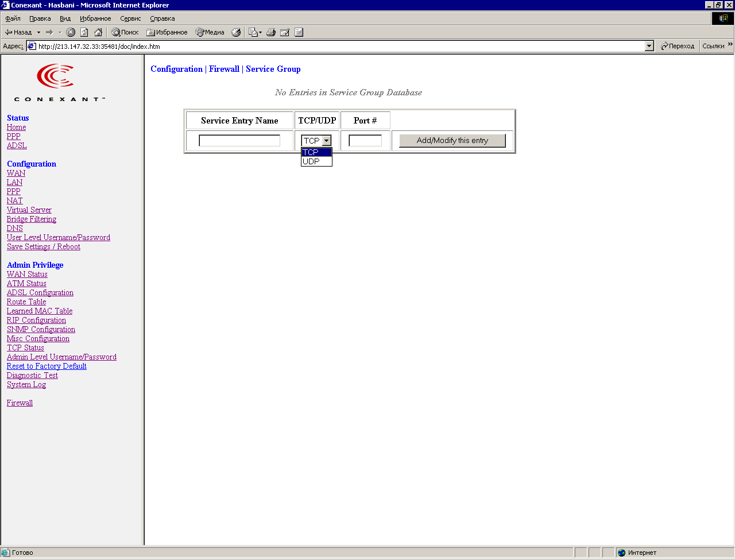The height and width of the screenshot is (560, 735).
Task: Go to the WAN configuration link
Action: coord(16,173)
